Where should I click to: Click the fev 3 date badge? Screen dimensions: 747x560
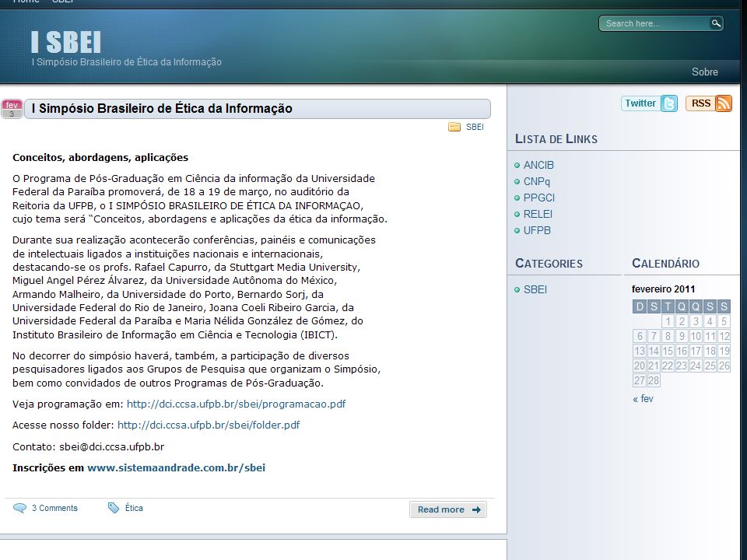point(12,109)
